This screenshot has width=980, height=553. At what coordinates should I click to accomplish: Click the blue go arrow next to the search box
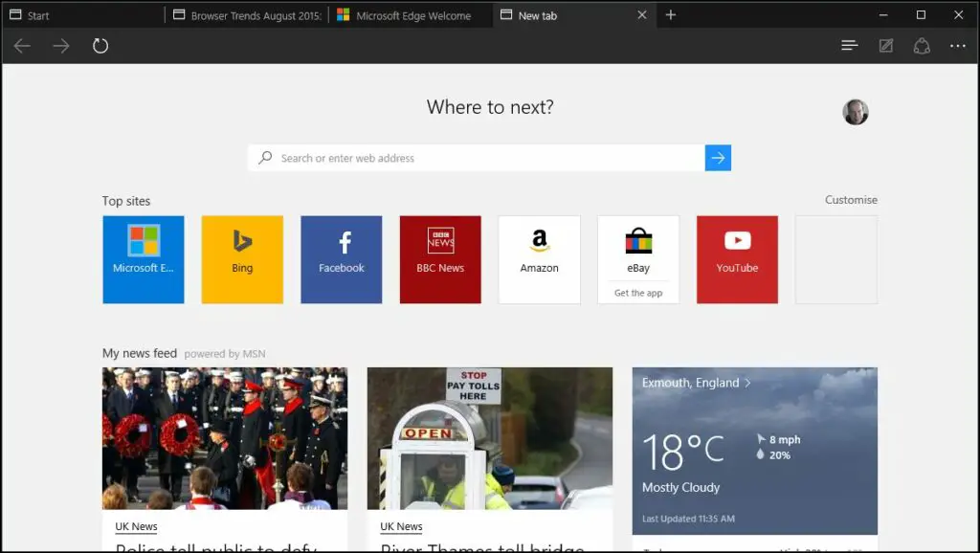click(x=718, y=158)
